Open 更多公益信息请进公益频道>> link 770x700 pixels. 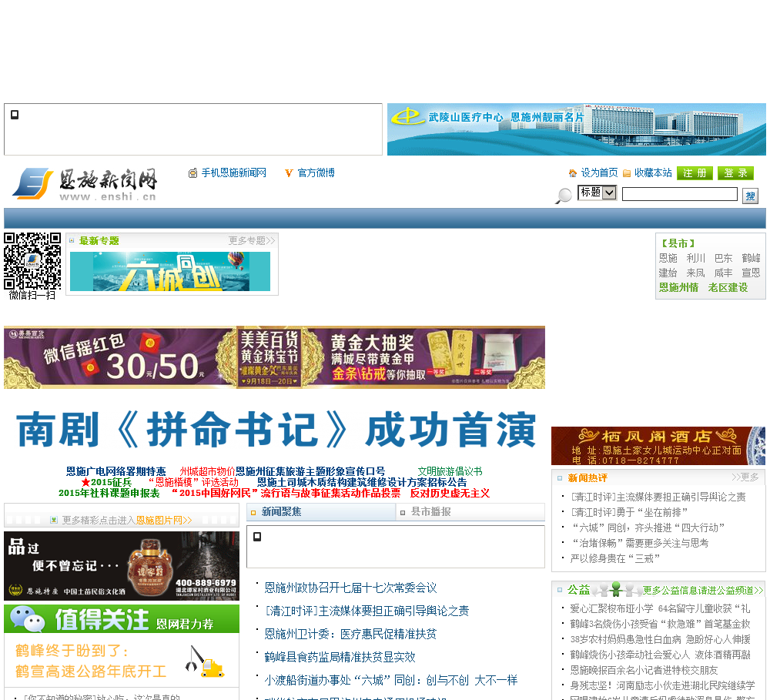703,591
